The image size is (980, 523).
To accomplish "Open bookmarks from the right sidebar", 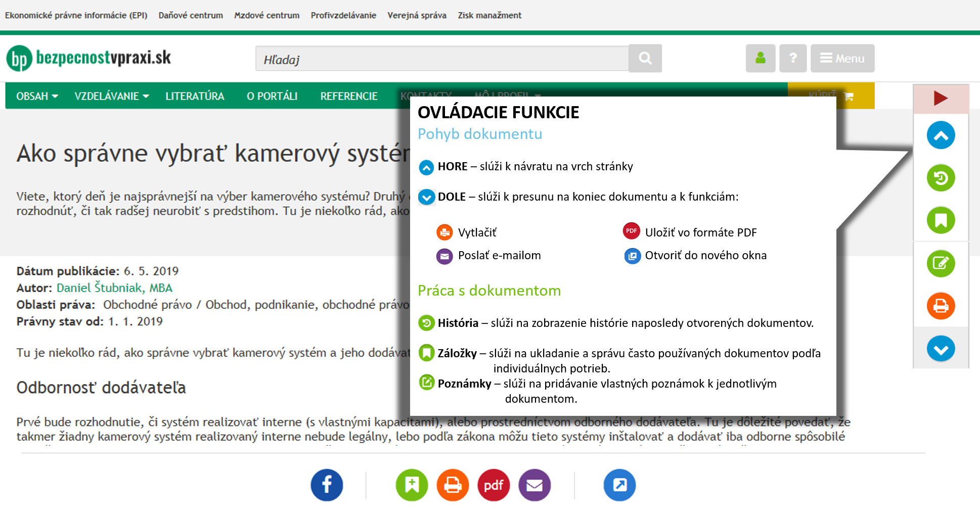I will (941, 220).
